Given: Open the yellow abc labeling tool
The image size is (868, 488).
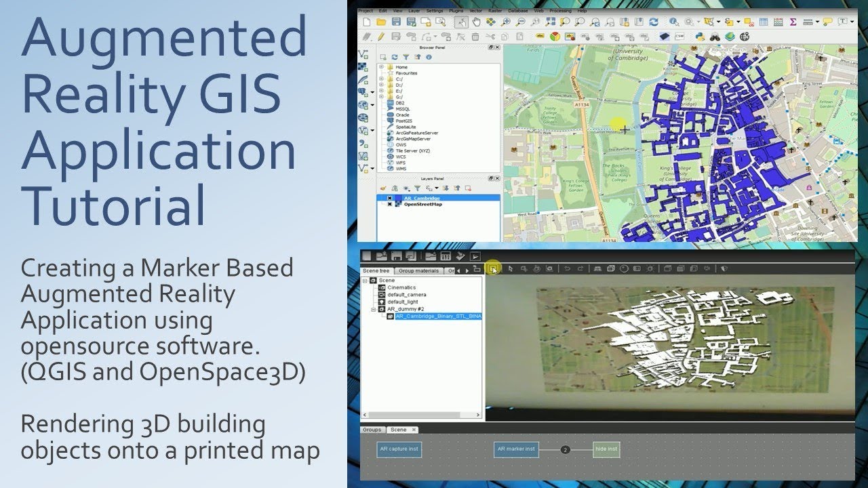Looking at the screenshot, I should tap(540, 36).
